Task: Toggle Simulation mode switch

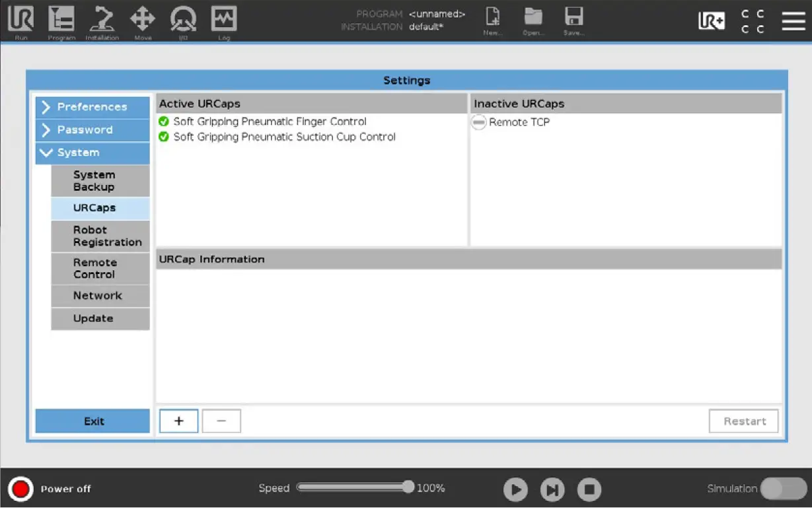Action: (x=783, y=489)
